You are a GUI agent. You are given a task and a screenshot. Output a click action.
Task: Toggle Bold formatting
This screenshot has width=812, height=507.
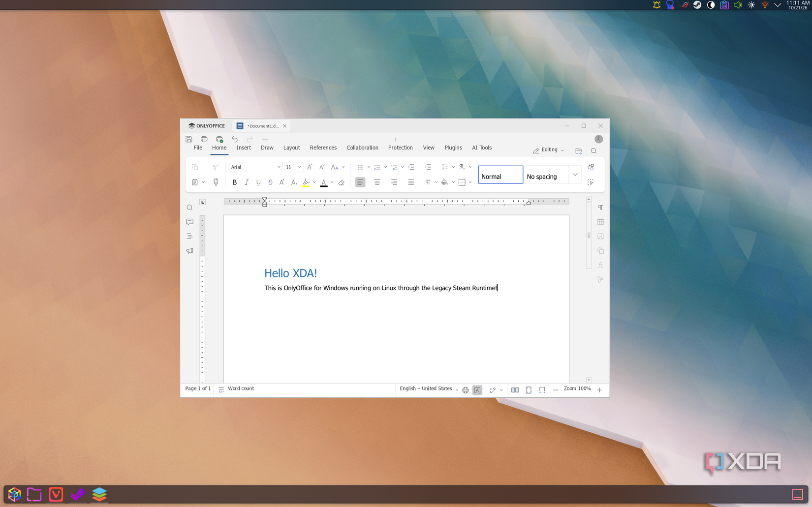pyautogui.click(x=235, y=182)
